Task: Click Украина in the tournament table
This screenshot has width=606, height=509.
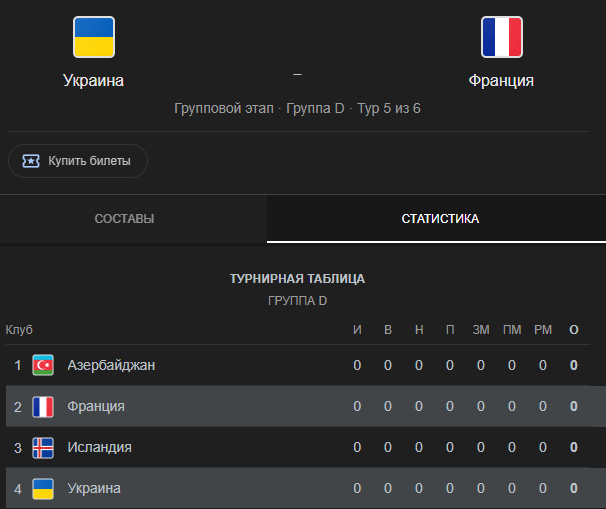Action: pyautogui.click(x=94, y=488)
